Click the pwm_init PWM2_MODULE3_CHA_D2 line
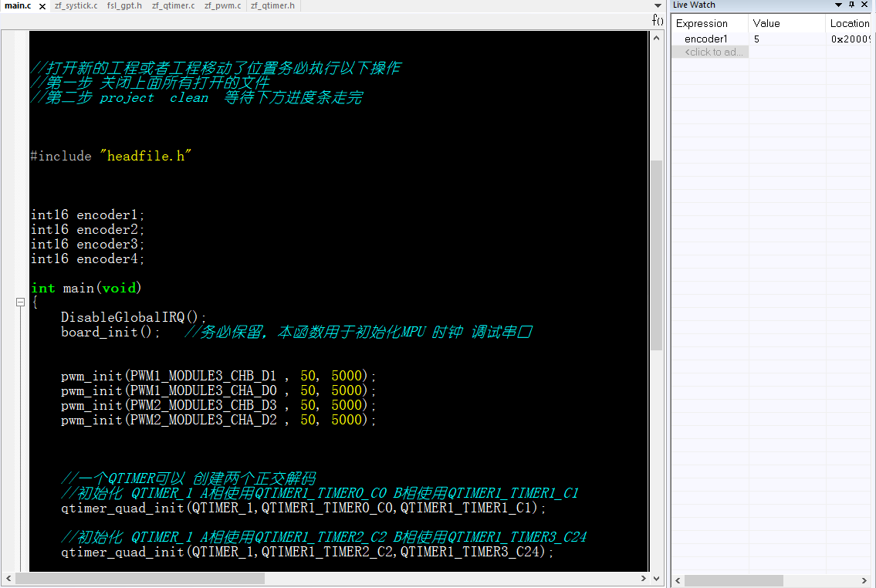 pos(218,419)
